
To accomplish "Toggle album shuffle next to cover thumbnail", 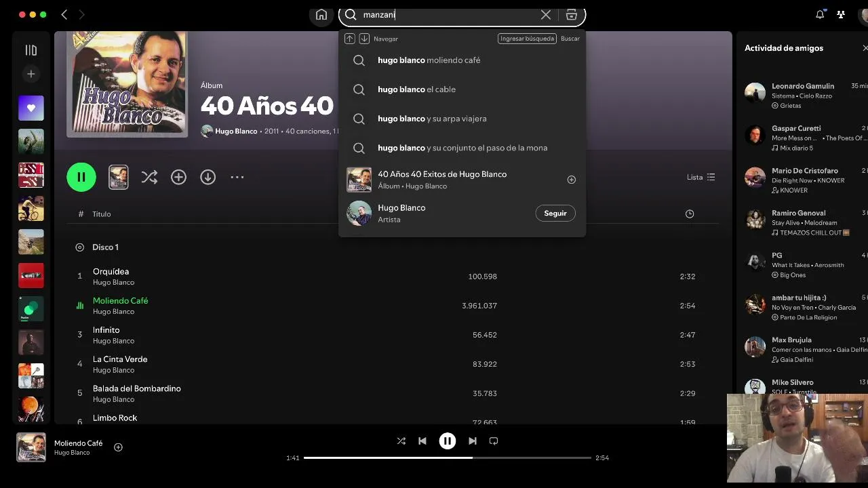I will (x=149, y=177).
